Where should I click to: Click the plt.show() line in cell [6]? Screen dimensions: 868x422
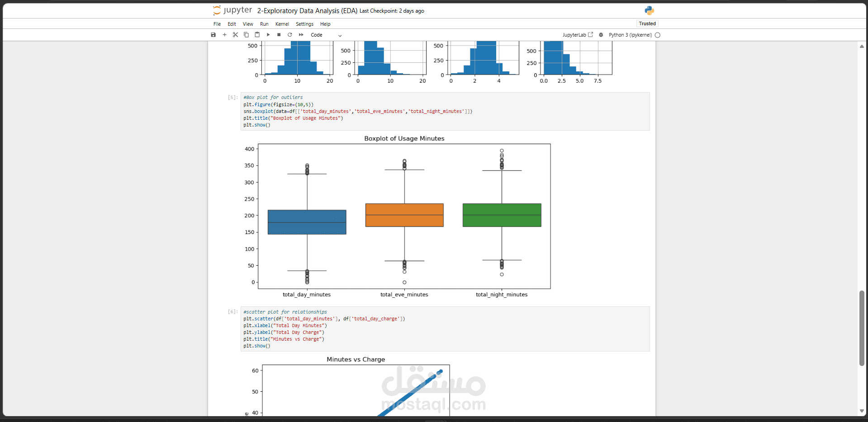click(257, 346)
